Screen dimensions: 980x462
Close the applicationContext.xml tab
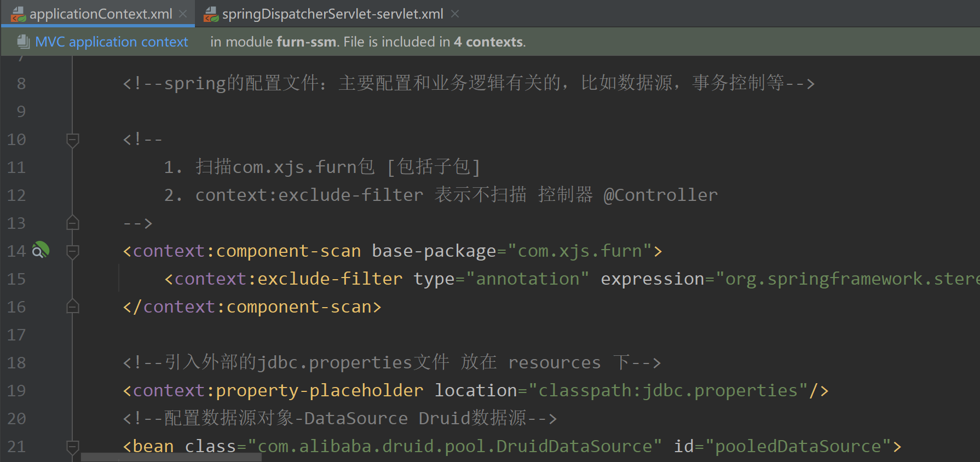coord(183,14)
